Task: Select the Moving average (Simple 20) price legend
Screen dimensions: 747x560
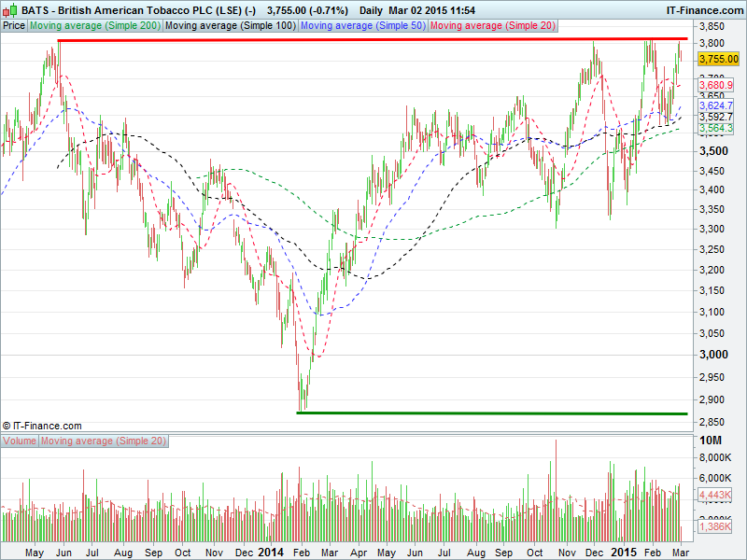Action: (493, 26)
